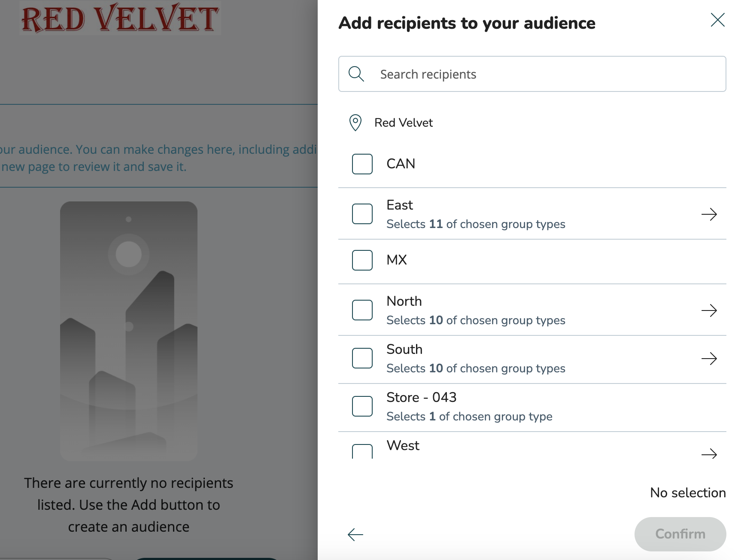Check the East checkbox
Image resolution: width=741 pixels, height=560 pixels.
click(x=362, y=214)
